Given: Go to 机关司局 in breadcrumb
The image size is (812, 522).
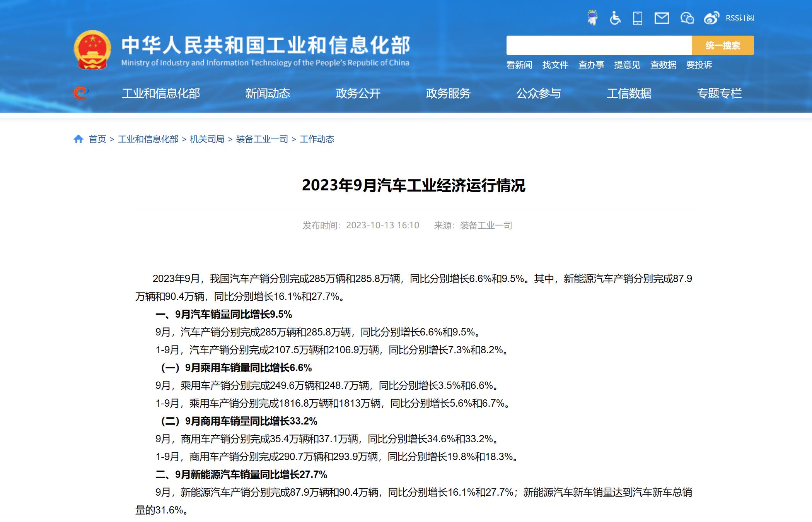Looking at the screenshot, I should pyautogui.click(x=207, y=139).
